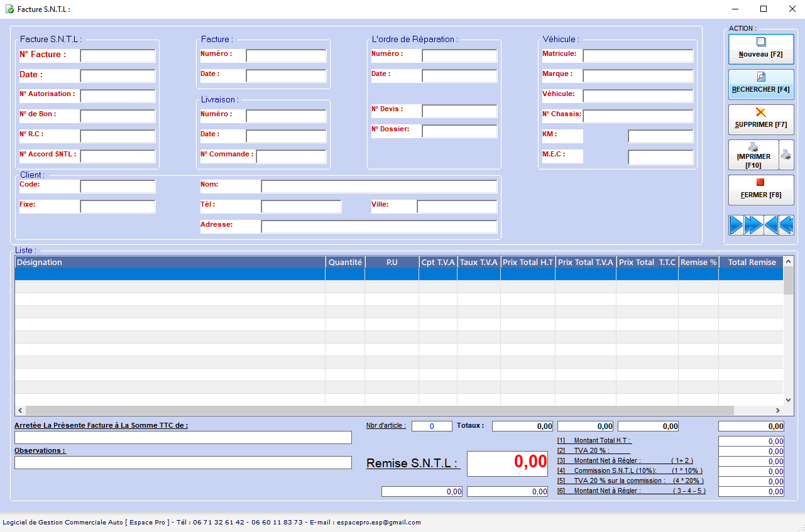Click the N° Dossier input field
The width and height of the screenshot is (805, 532).
tap(459, 131)
